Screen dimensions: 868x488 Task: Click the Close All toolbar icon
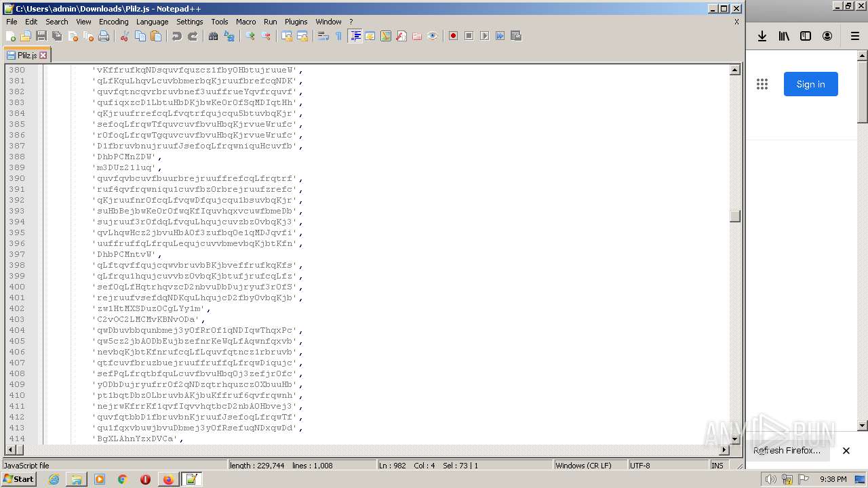pos(88,36)
